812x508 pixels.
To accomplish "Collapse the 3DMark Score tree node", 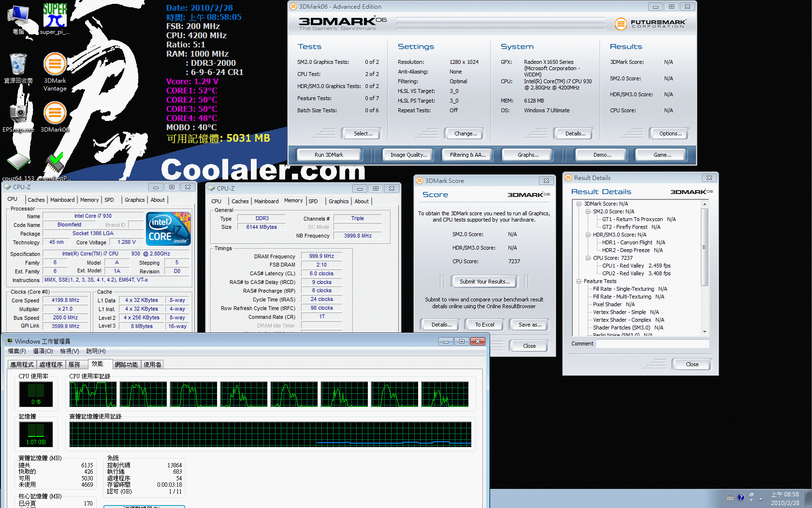I will 579,204.
